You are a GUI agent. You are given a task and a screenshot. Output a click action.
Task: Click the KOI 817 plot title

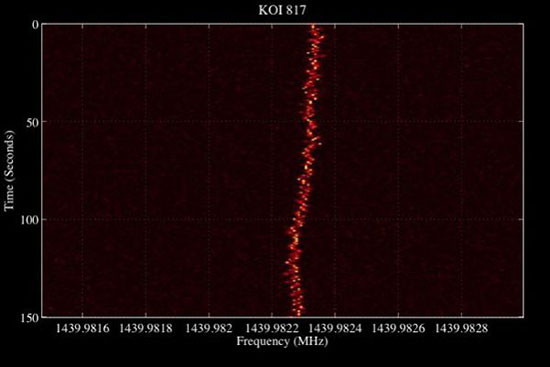(x=282, y=10)
